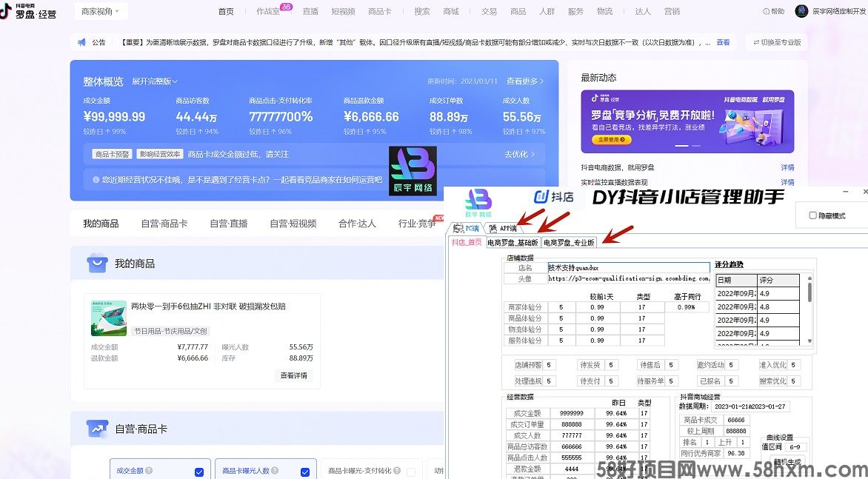The image size is (868, 479).
Task: Click the 自营·商品卡 trend chart icon
Action: pyautogui.click(x=97, y=429)
